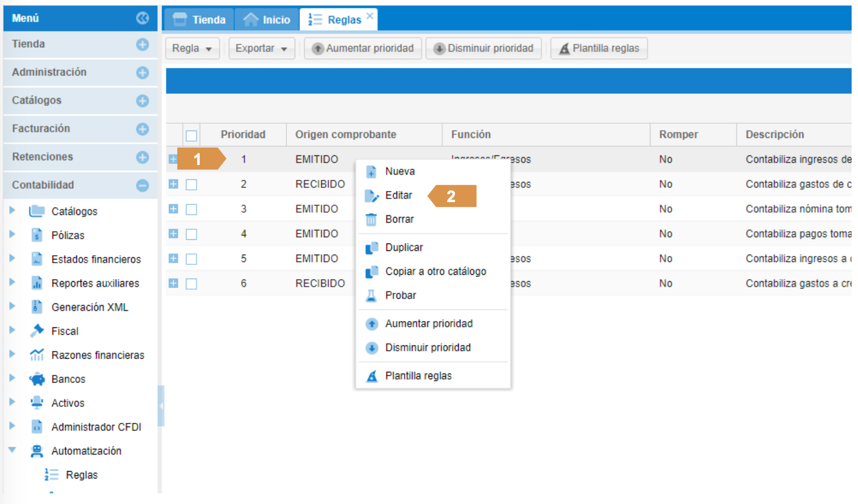Click the Fiscal gavel icon

point(37,331)
